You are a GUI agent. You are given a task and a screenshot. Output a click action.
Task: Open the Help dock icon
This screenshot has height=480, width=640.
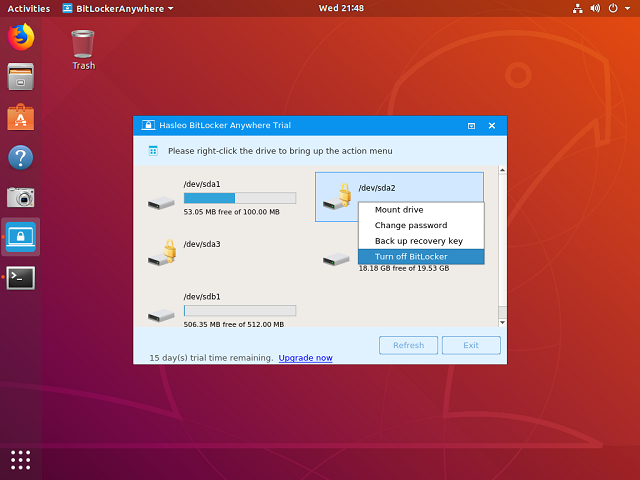point(21,157)
